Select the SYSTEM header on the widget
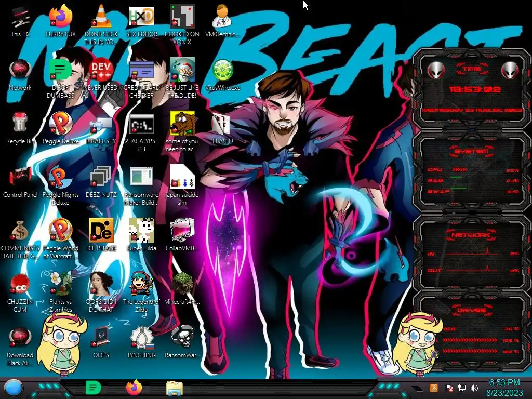This screenshot has width=532, height=399. click(x=472, y=151)
